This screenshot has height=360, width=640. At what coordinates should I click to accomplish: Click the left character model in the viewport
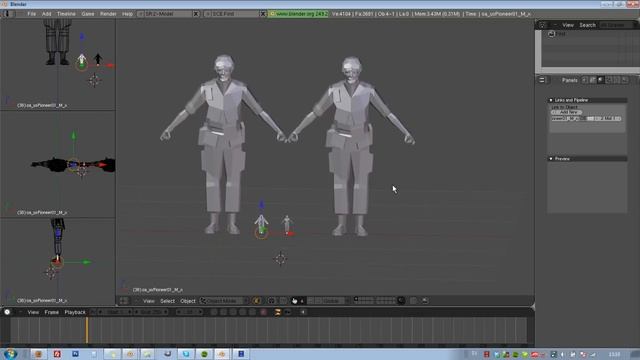223,144
